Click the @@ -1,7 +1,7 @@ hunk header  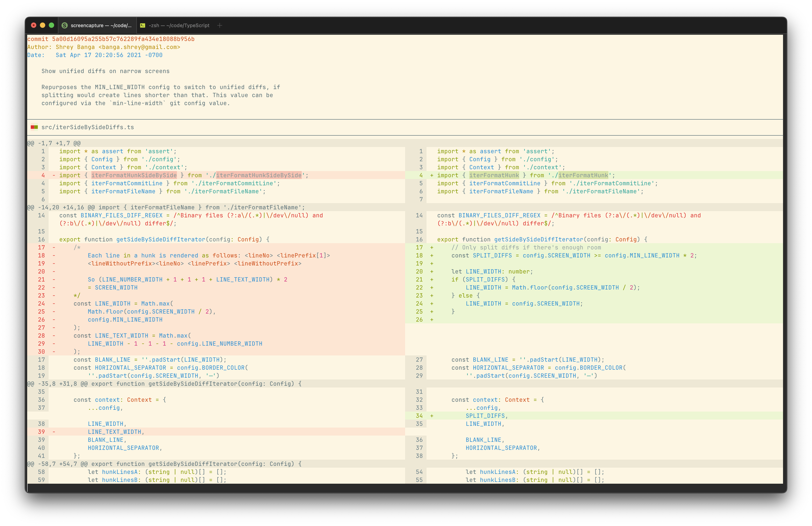pyautogui.click(x=54, y=143)
